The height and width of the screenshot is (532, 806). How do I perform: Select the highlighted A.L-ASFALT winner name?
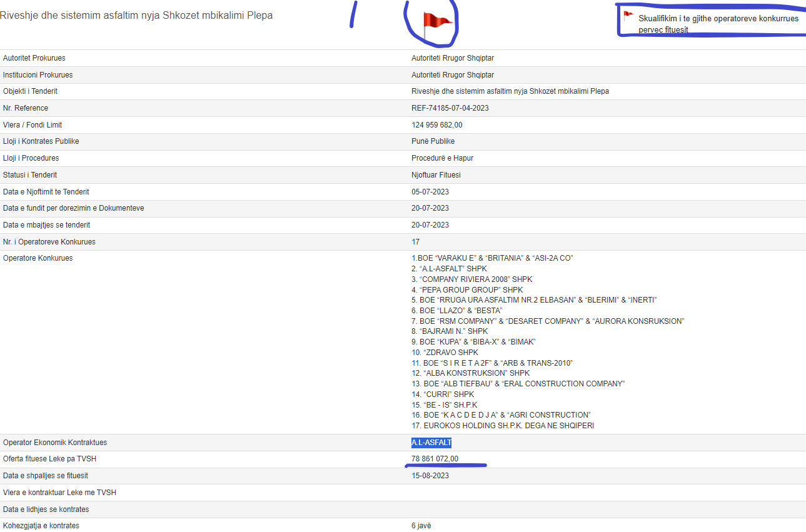click(x=431, y=443)
